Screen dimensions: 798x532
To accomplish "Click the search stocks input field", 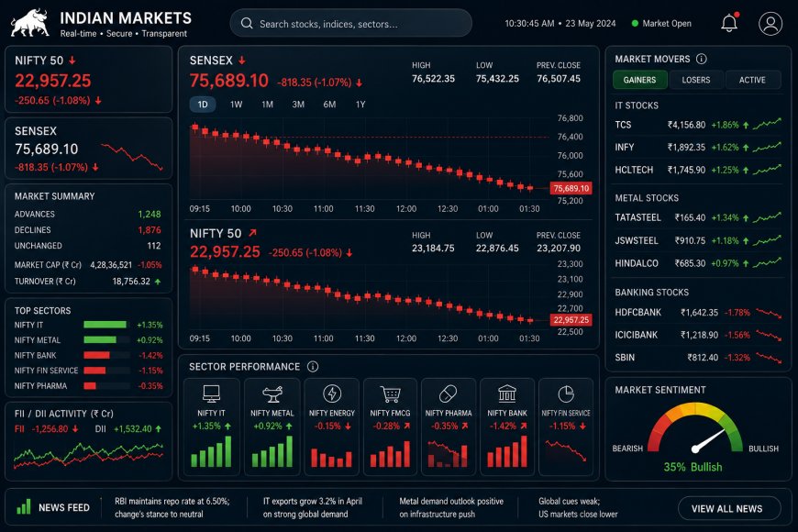I will [350, 24].
